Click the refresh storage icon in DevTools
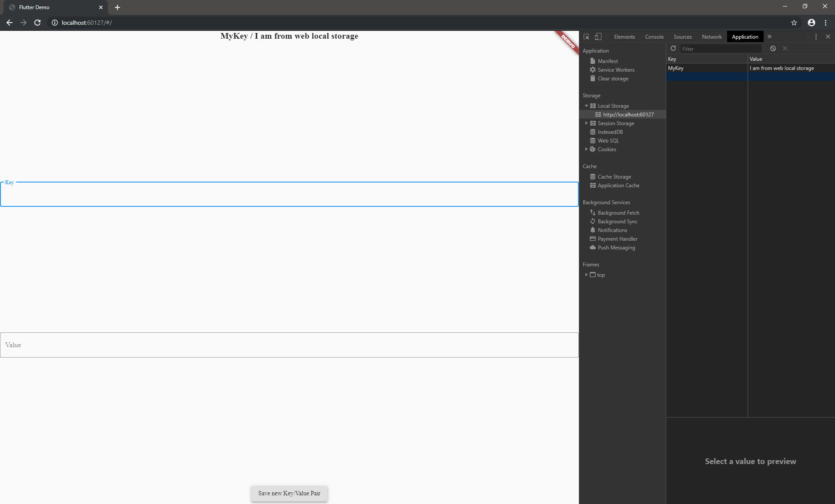Viewport: 835px width, 504px height. [673, 49]
